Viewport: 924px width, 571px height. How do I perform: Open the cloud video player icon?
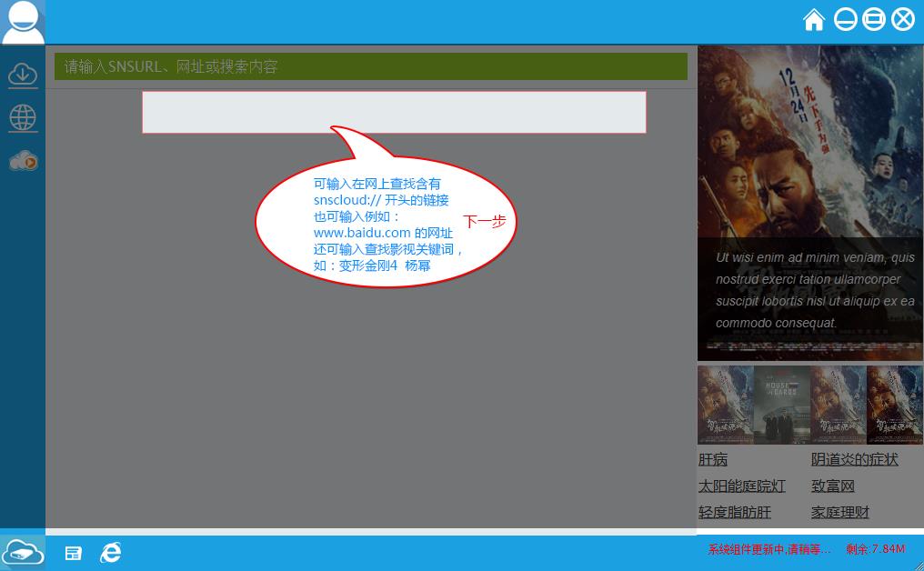[x=23, y=161]
